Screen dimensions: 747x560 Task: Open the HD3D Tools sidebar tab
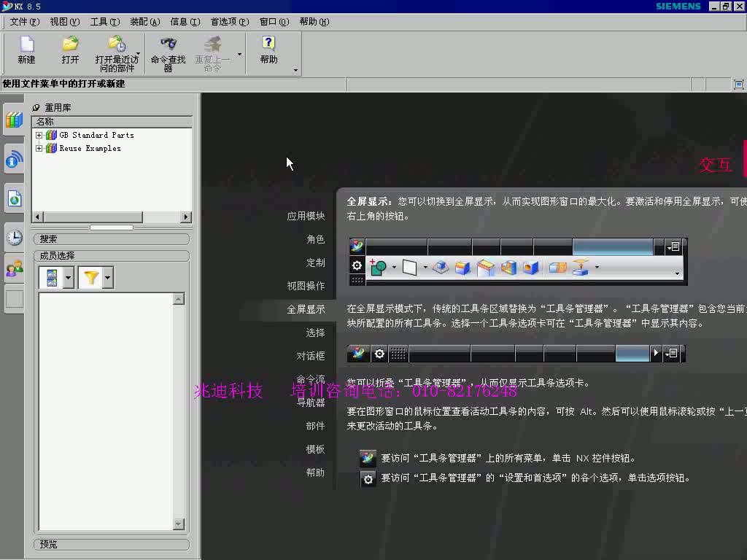pos(14,160)
